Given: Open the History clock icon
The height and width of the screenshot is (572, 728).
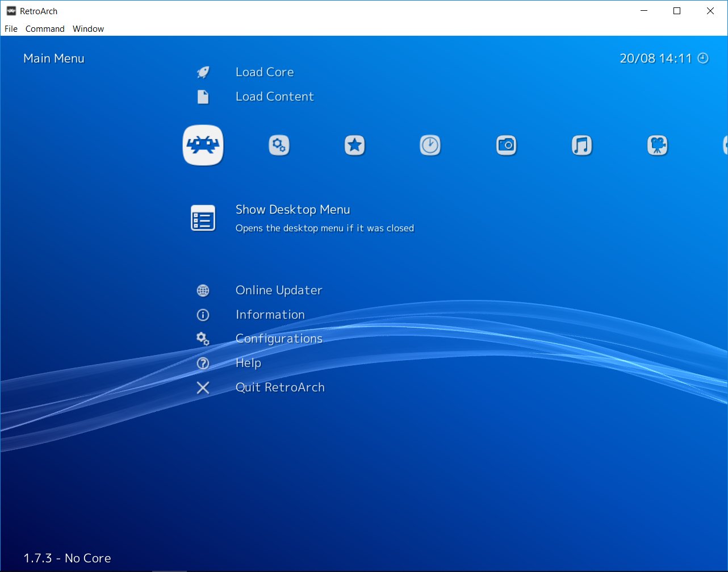Looking at the screenshot, I should [x=430, y=145].
